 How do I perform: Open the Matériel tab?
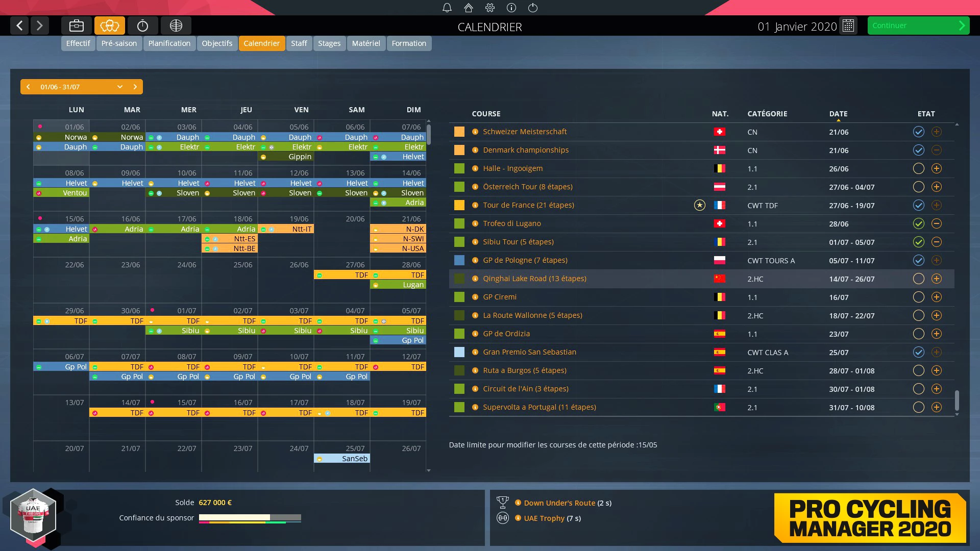tap(366, 43)
